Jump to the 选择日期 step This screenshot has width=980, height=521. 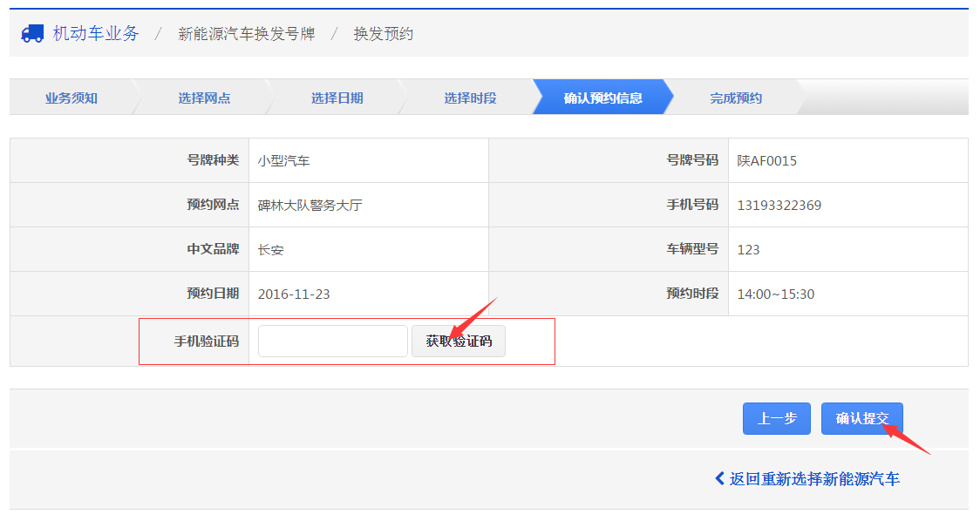337,98
